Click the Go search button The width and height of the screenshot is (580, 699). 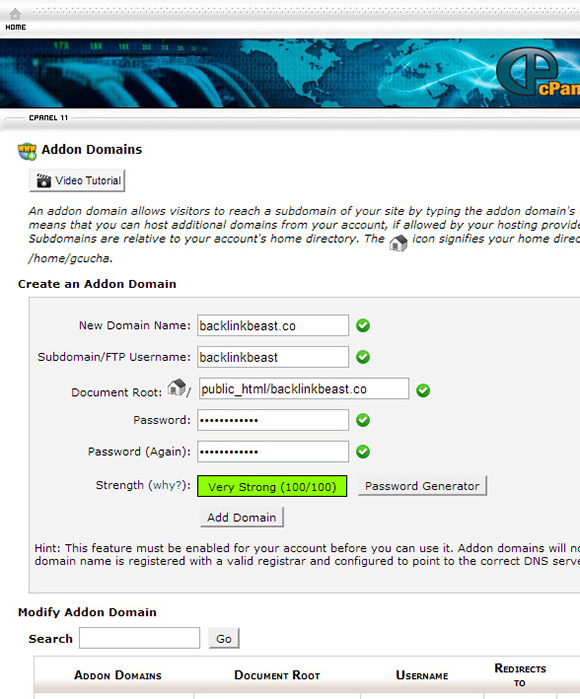point(224,638)
